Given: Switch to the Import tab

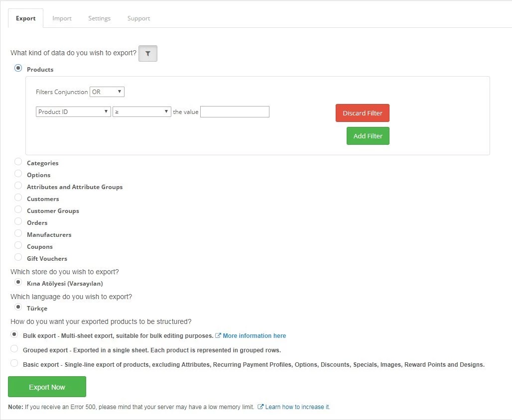Looking at the screenshot, I should pyautogui.click(x=62, y=18).
